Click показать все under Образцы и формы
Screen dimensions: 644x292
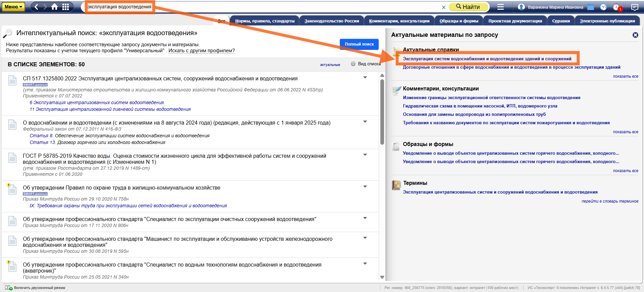point(626,171)
